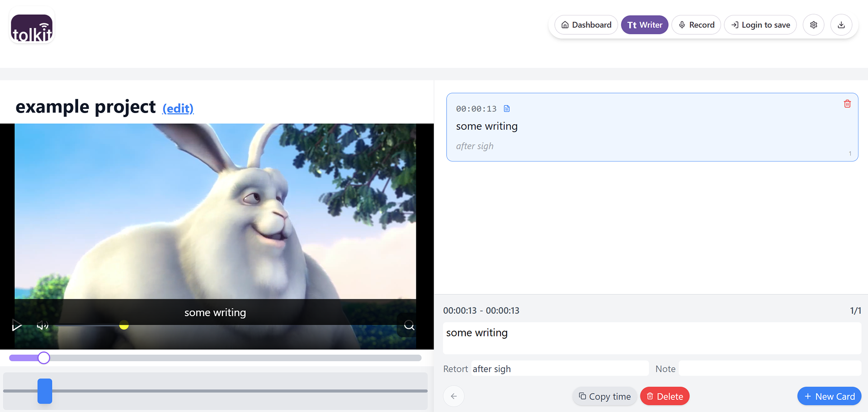Viewport: 868px width, 412px height.
Task: Open the Dashboard page
Action: tap(586, 25)
